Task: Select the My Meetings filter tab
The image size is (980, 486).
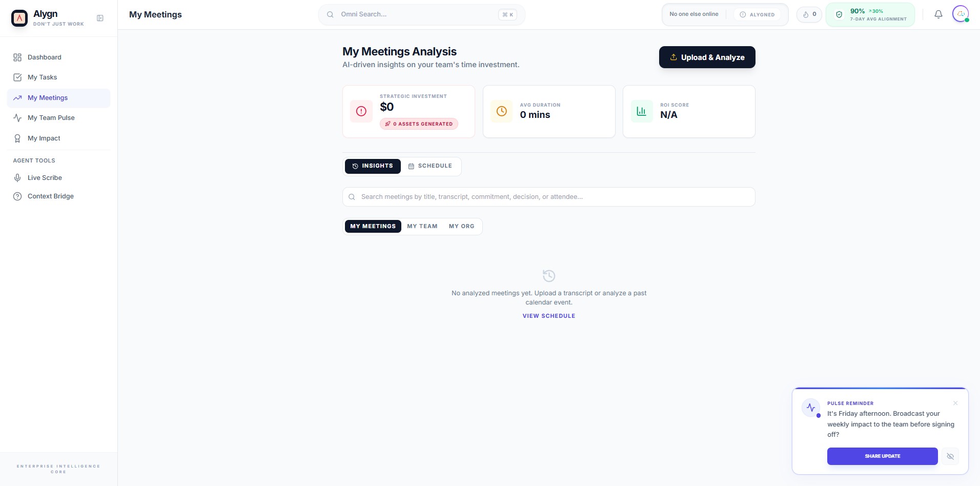Action: (x=373, y=226)
